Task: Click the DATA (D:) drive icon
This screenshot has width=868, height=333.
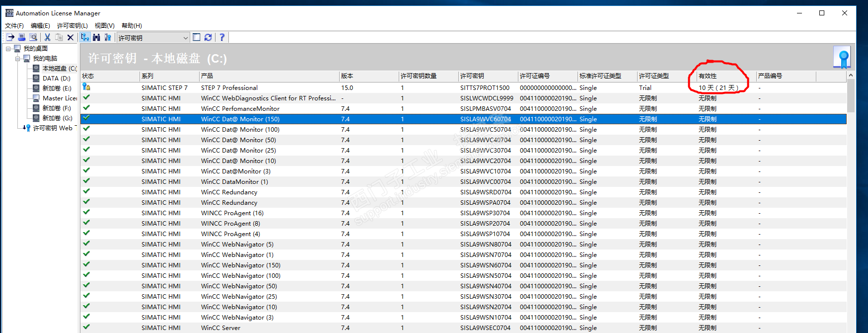Action: 36,79
